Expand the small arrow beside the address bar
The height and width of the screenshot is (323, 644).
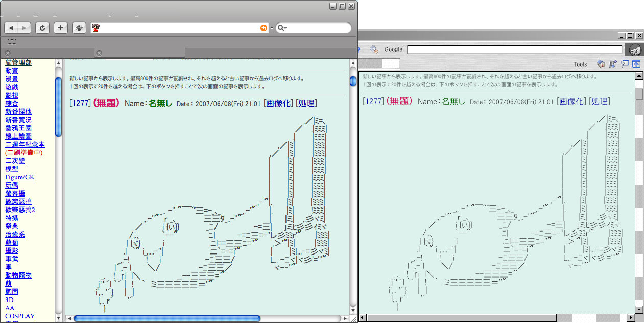[272, 28]
